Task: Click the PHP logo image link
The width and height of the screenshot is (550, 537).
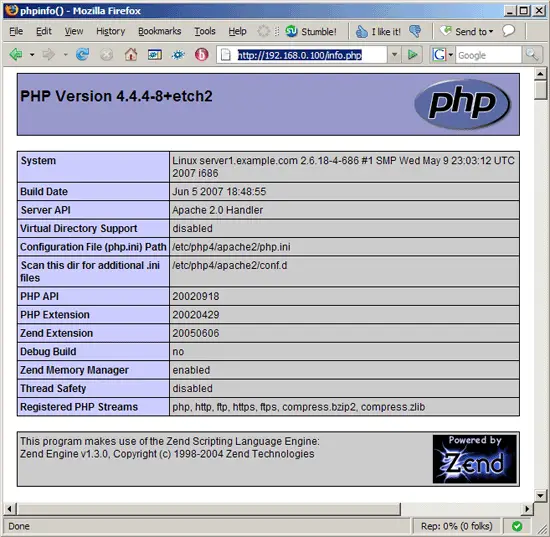Action: (462, 105)
